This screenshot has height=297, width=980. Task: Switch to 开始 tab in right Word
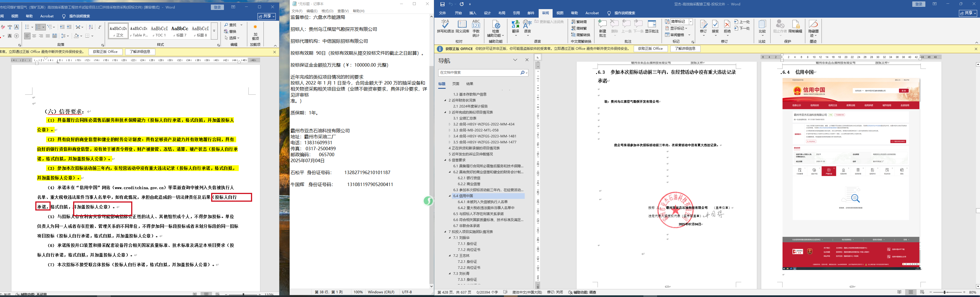point(458,13)
